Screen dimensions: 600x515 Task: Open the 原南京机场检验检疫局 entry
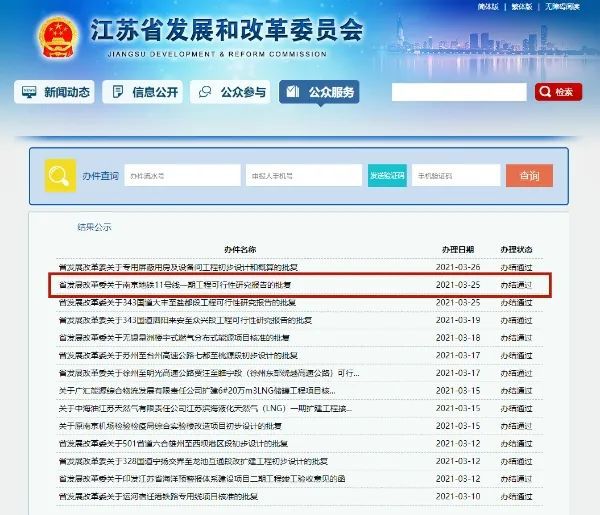click(170, 425)
